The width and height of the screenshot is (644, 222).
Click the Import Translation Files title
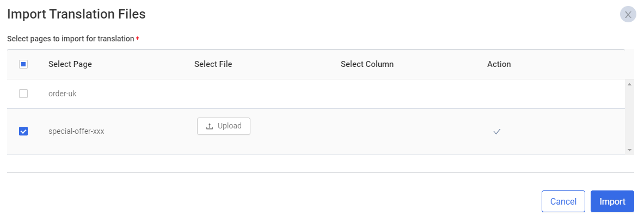coord(76,14)
